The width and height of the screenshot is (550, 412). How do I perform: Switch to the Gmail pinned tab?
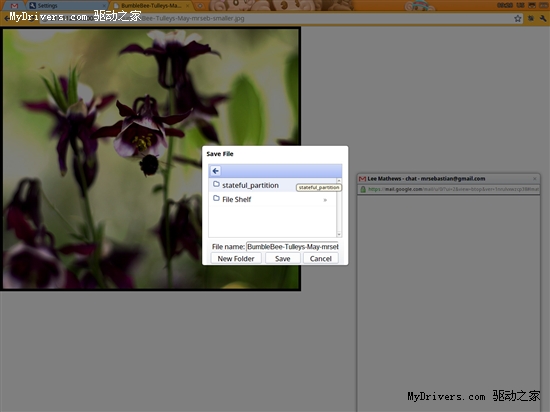click(x=14, y=6)
